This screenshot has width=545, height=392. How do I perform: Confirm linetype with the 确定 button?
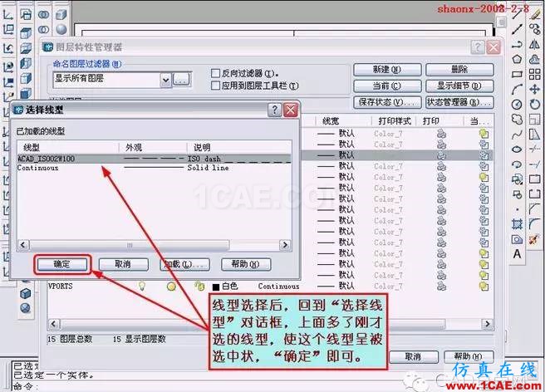(62, 264)
